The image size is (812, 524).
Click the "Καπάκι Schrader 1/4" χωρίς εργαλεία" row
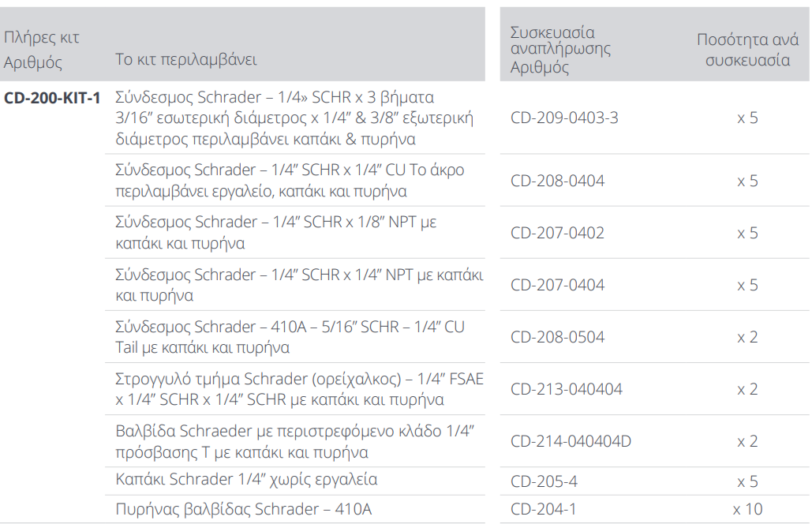tap(246, 479)
